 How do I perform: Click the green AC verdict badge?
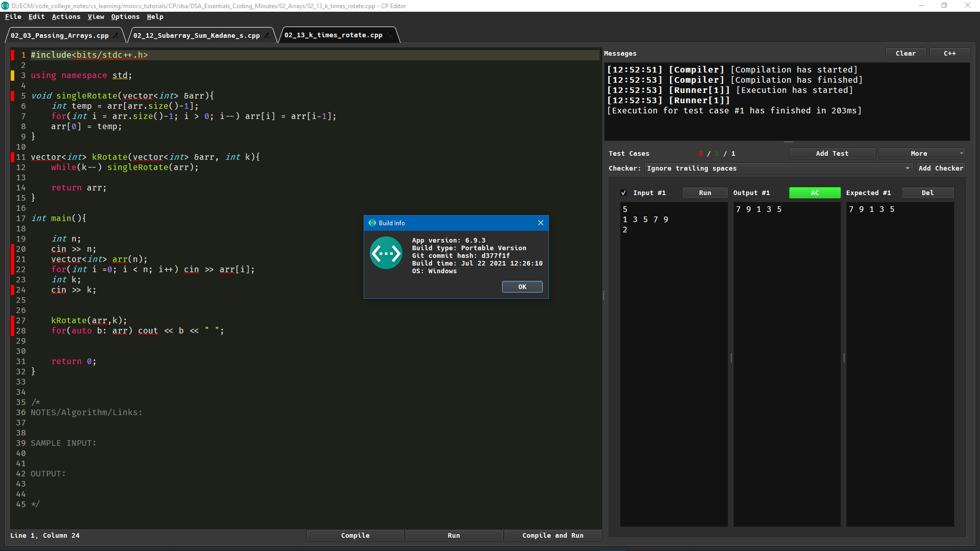(814, 193)
